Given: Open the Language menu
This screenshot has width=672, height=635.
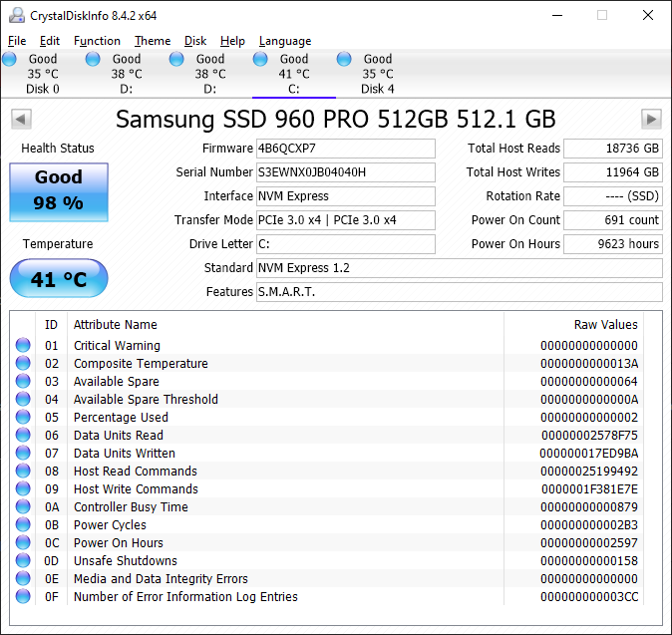Looking at the screenshot, I should [285, 41].
